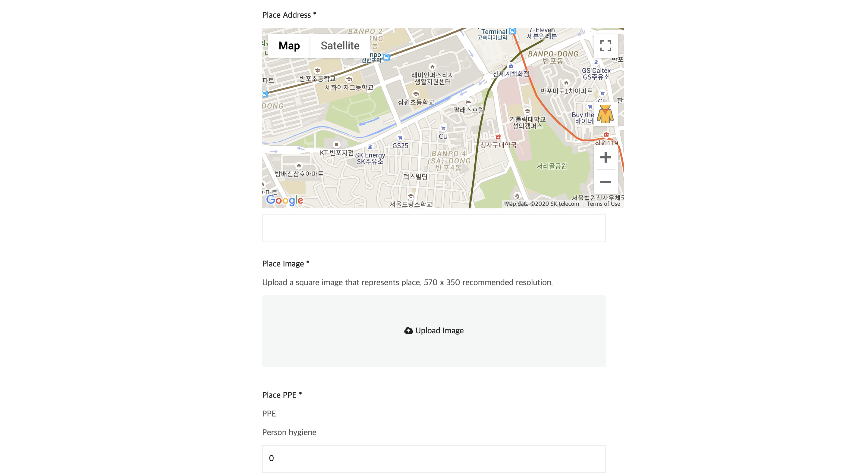Click the KT 반포지점 map marker
The height and width of the screenshot is (474, 868).
(x=336, y=145)
